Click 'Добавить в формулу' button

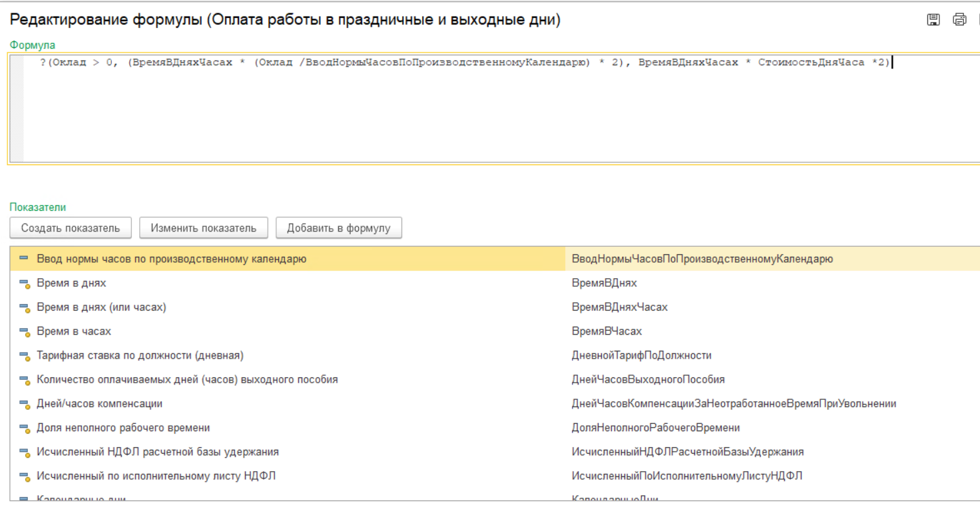tap(338, 228)
